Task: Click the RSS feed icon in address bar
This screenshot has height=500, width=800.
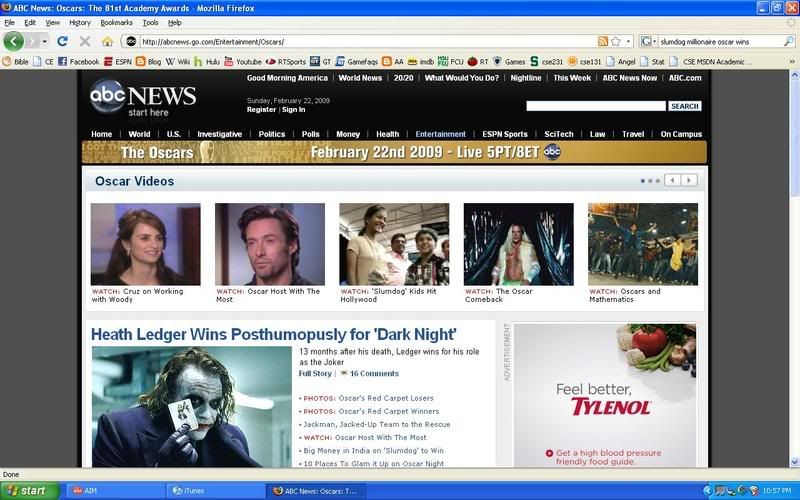Action: pyautogui.click(x=603, y=41)
